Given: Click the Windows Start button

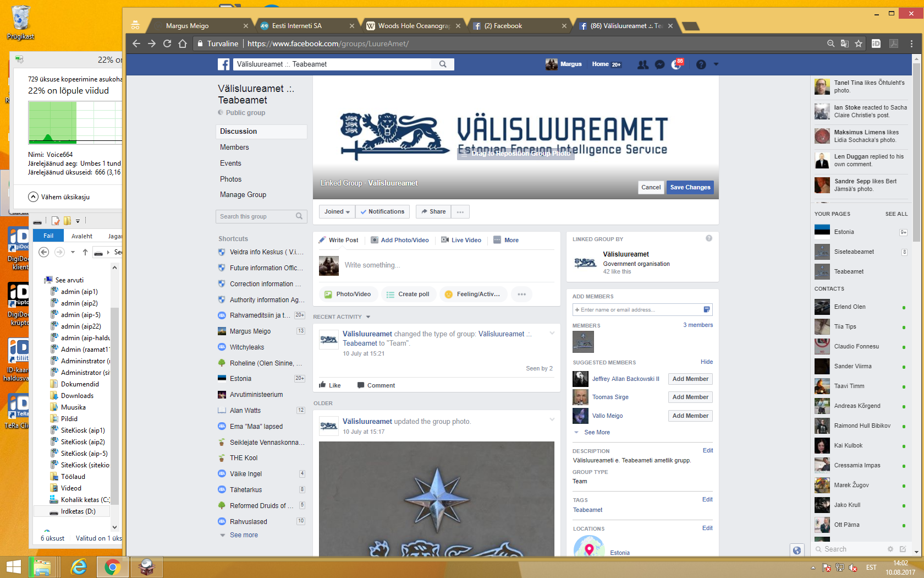Looking at the screenshot, I should tap(13, 567).
